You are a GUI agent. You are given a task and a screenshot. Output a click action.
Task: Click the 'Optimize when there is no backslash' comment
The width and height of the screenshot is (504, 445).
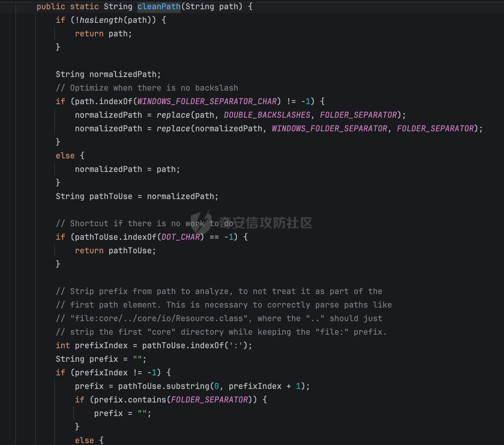[x=147, y=88]
